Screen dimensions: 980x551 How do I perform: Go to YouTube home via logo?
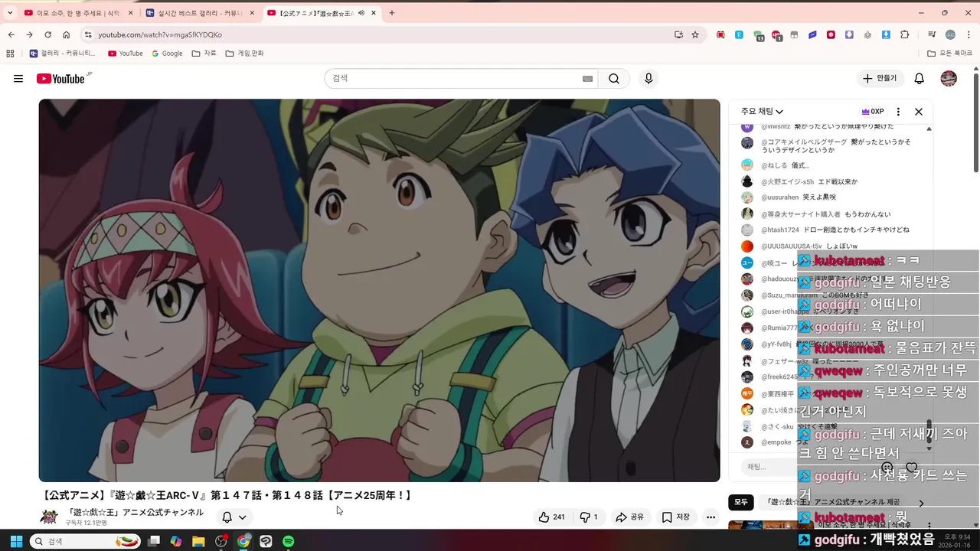60,79
